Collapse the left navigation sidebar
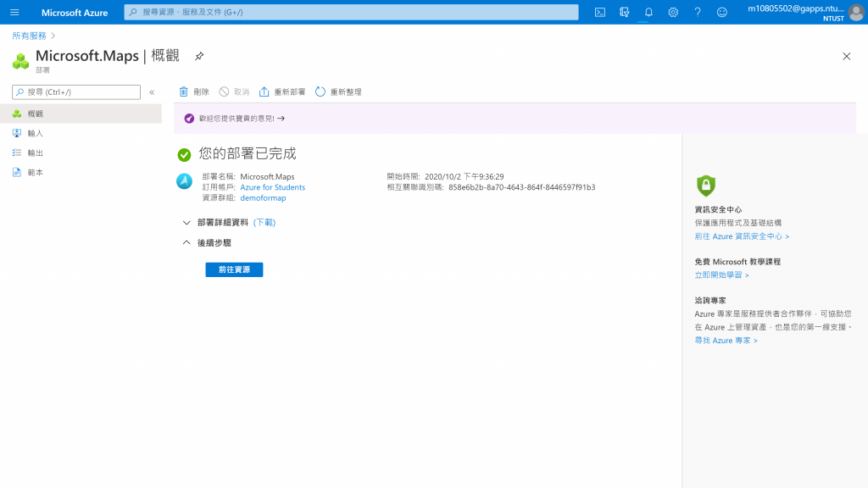Image resolution: width=868 pixels, height=488 pixels. 152,92
